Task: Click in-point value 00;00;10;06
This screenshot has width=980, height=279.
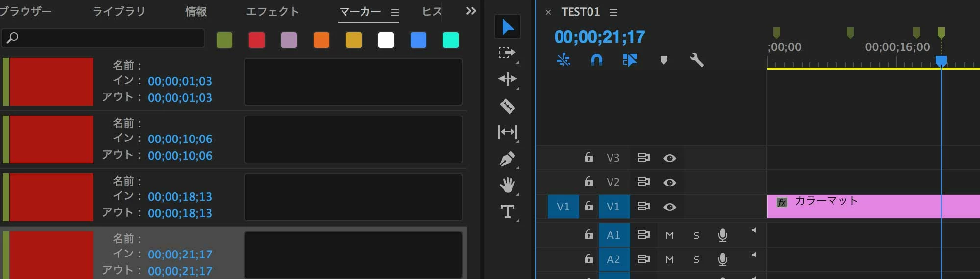Action: [180, 139]
